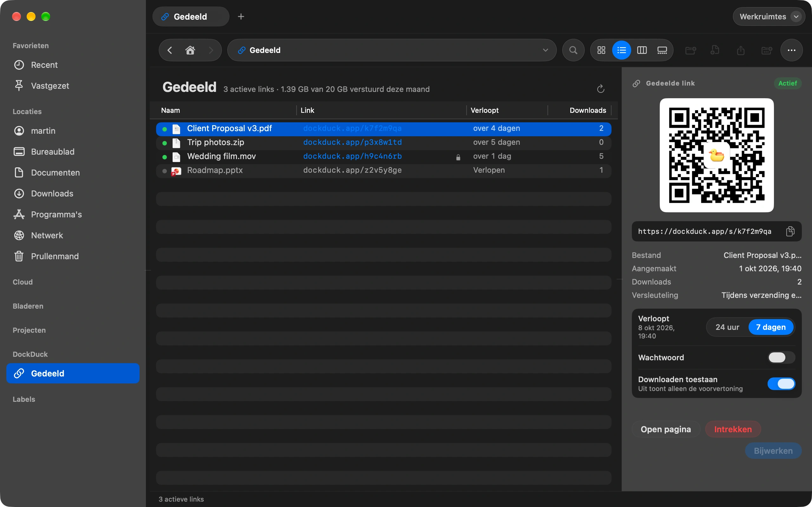This screenshot has width=812, height=507.
Task: Copy the shared link URL
Action: pyautogui.click(x=790, y=231)
